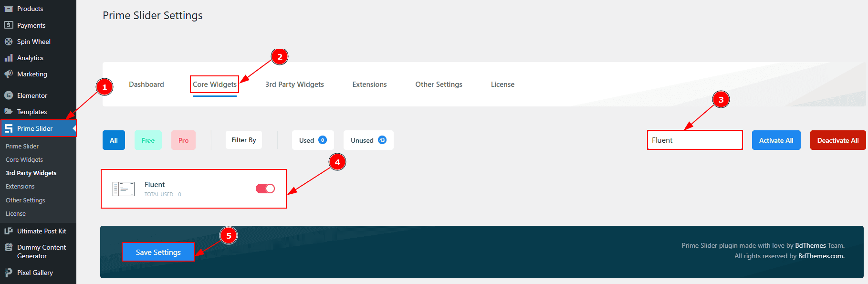The height and width of the screenshot is (284, 868).
Task: Click the Spin Wheel icon
Action: click(x=9, y=42)
